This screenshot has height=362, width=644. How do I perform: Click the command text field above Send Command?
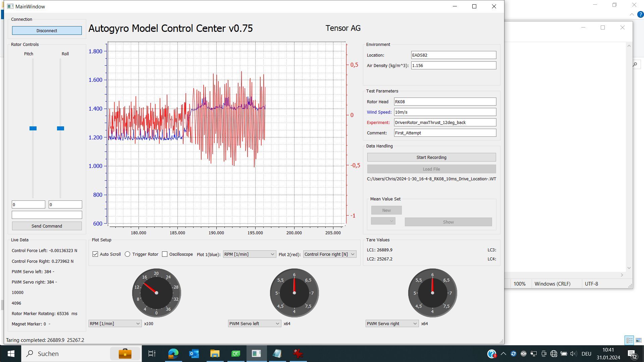[47, 215]
